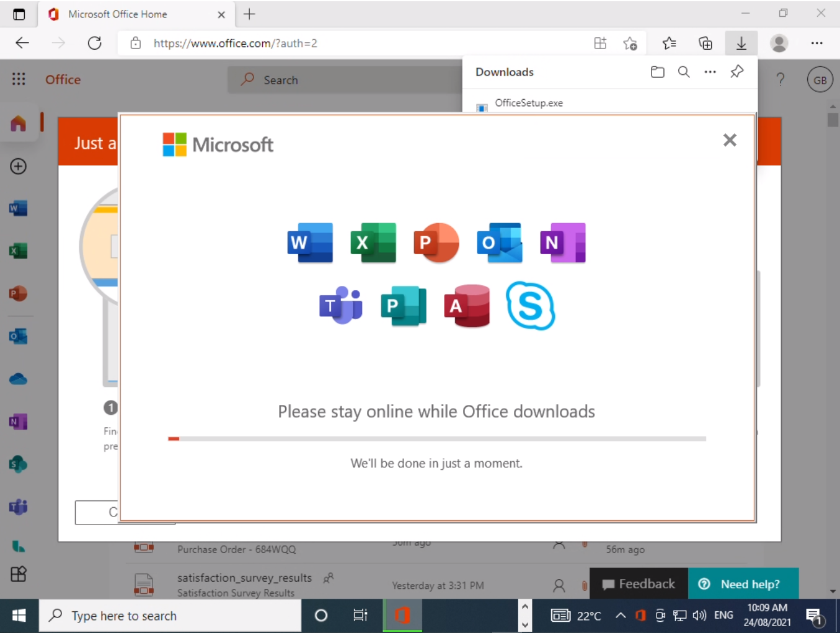Open Office help question mark
The width and height of the screenshot is (840, 633).
coord(780,79)
